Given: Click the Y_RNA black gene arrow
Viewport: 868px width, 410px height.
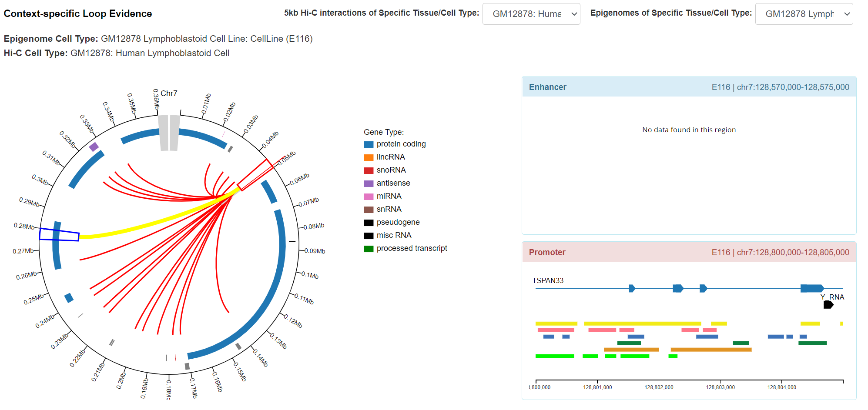Looking at the screenshot, I should (x=828, y=305).
